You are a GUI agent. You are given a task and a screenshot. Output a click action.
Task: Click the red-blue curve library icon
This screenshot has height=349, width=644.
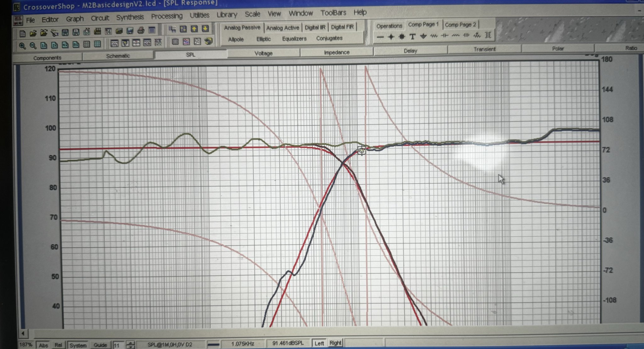(186, 41)
